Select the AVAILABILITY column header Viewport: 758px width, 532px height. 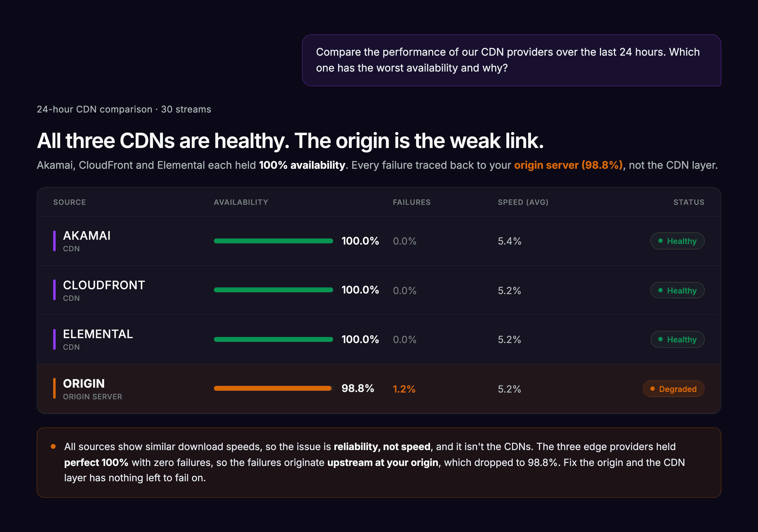(241, 202)
